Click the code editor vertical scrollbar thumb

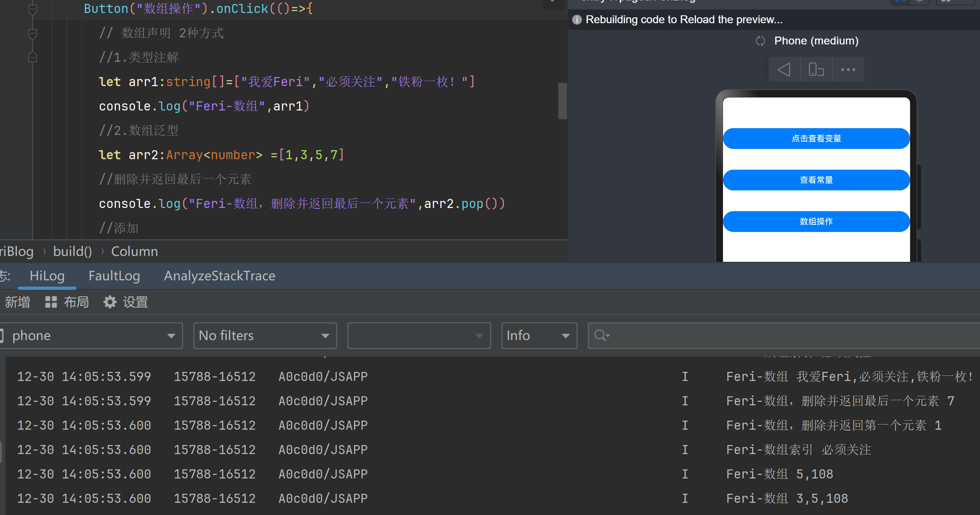pyautogui.click(x=562, y=101)
